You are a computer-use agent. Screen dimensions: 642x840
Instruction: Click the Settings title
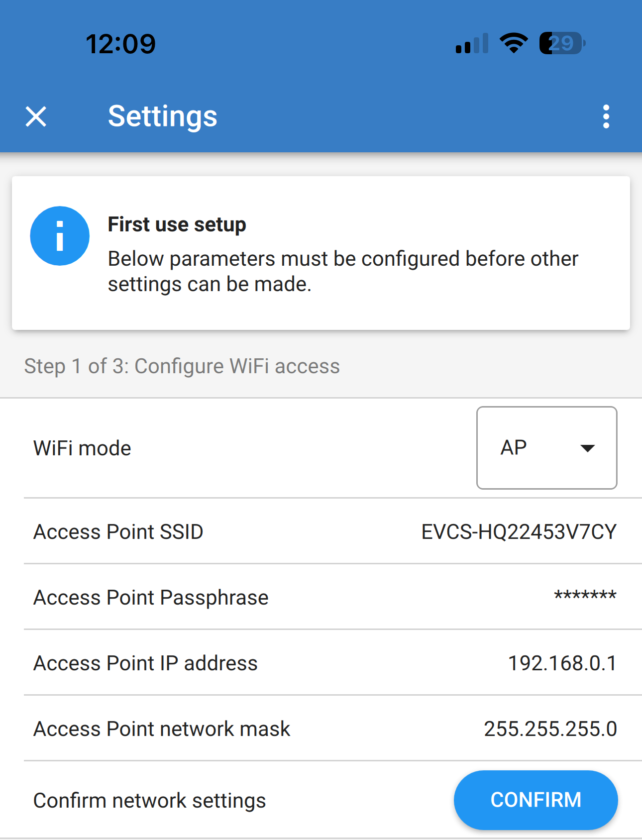click(162, 116)
